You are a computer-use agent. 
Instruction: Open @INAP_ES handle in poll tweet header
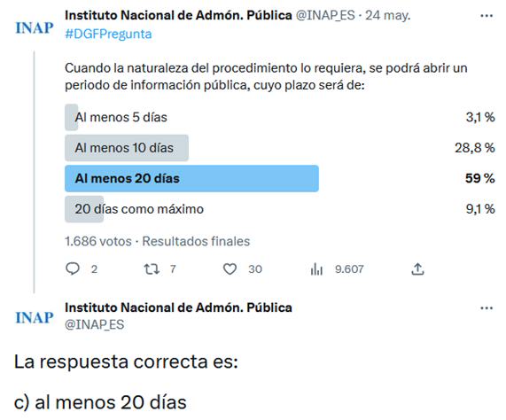point(325,15)
